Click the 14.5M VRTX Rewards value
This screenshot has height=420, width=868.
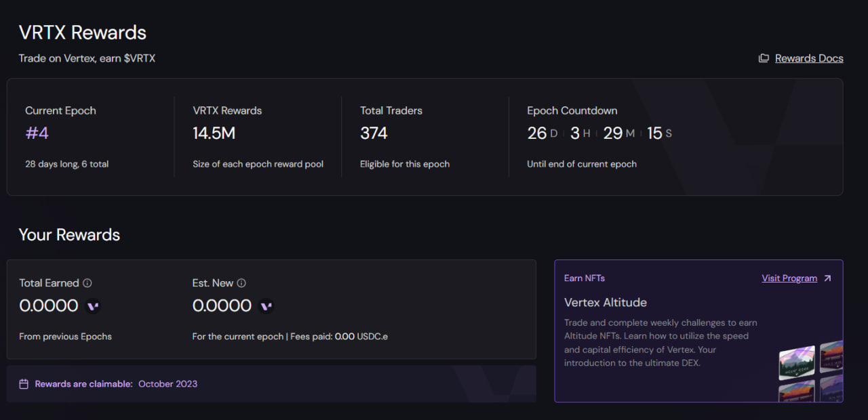point(214,133)
